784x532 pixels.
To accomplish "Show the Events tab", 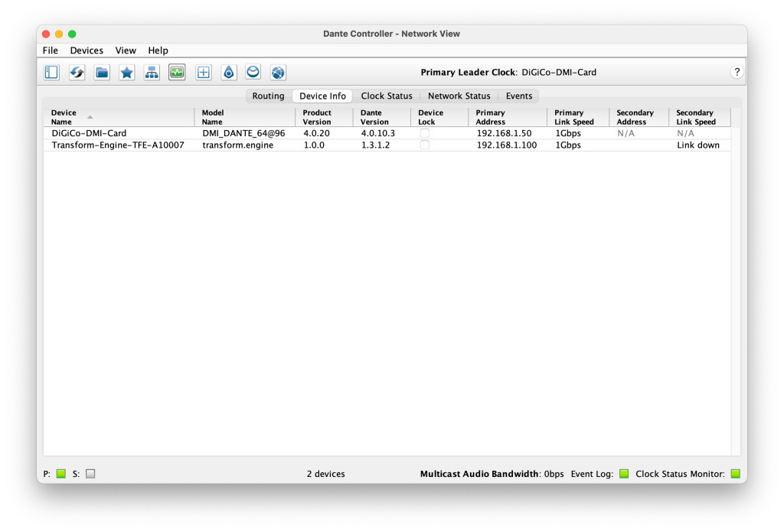I will (x=519, y=96).
